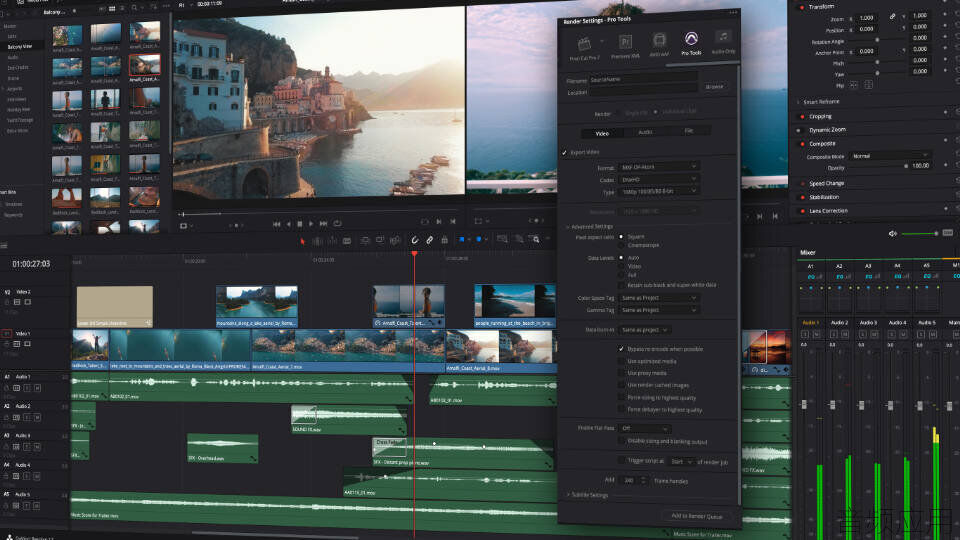Activate the red selection arrow tool
960x540 pixels.
[302, 241]
